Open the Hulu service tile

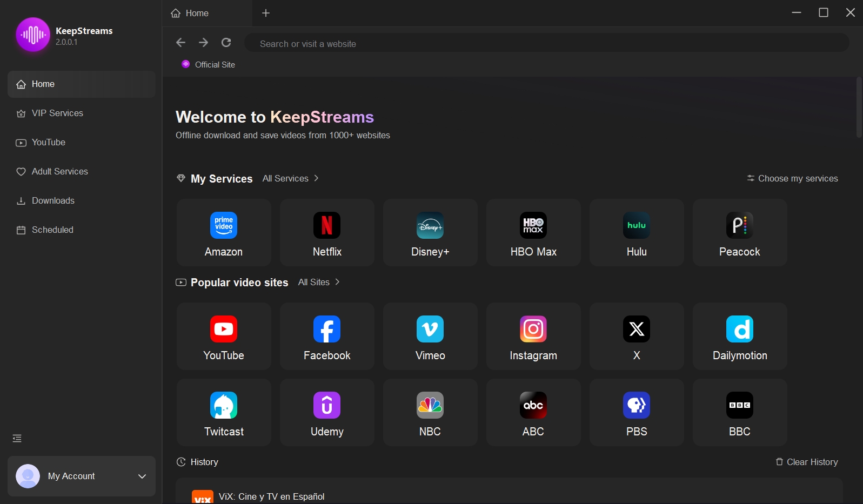[x=637, y=232]
